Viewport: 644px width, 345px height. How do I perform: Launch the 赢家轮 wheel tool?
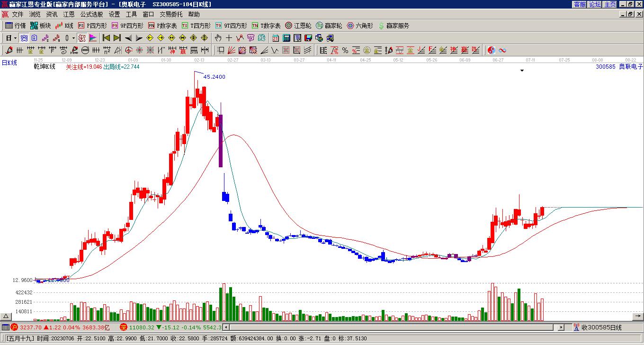click(329, 26)
